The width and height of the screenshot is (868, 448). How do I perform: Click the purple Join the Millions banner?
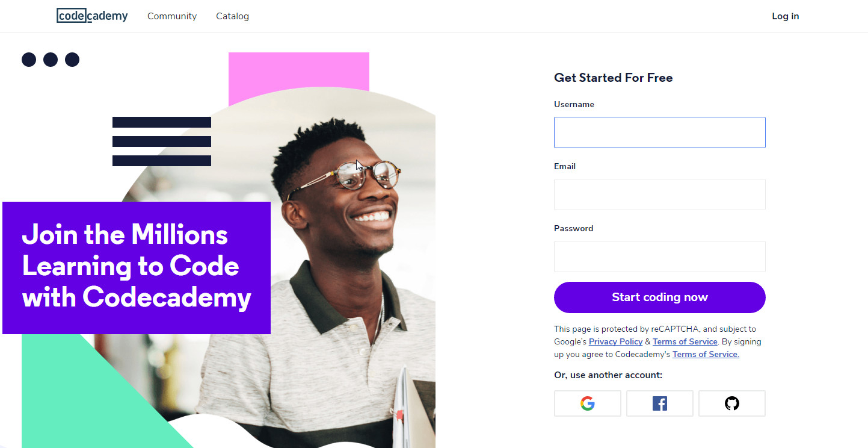click(x=137, y=268)
